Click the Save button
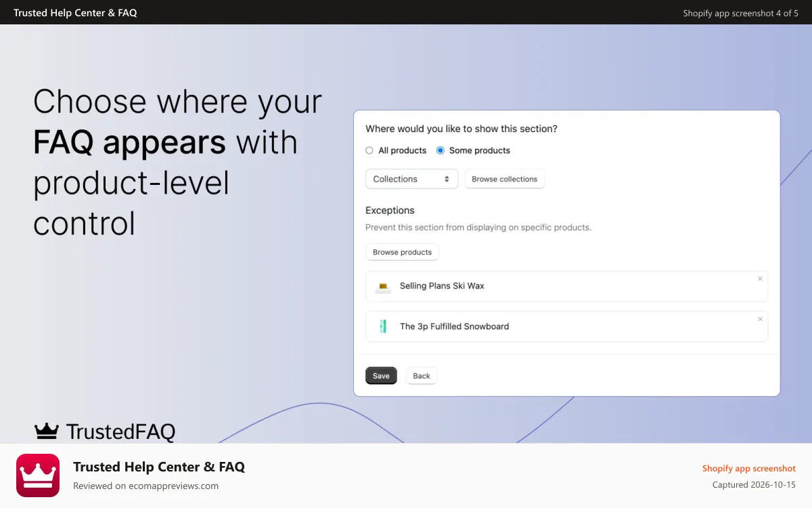Image resolution: width=812 pixels, height=508 pixels. 381,376
